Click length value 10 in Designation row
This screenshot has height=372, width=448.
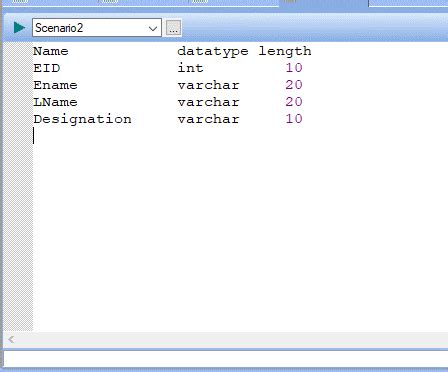pos(294,119)
